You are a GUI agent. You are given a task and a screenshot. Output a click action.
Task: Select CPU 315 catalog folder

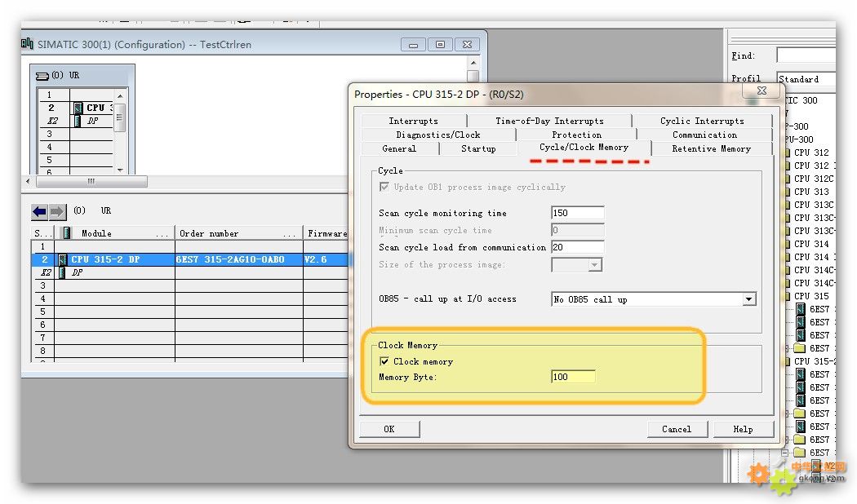tap(811, 296)
